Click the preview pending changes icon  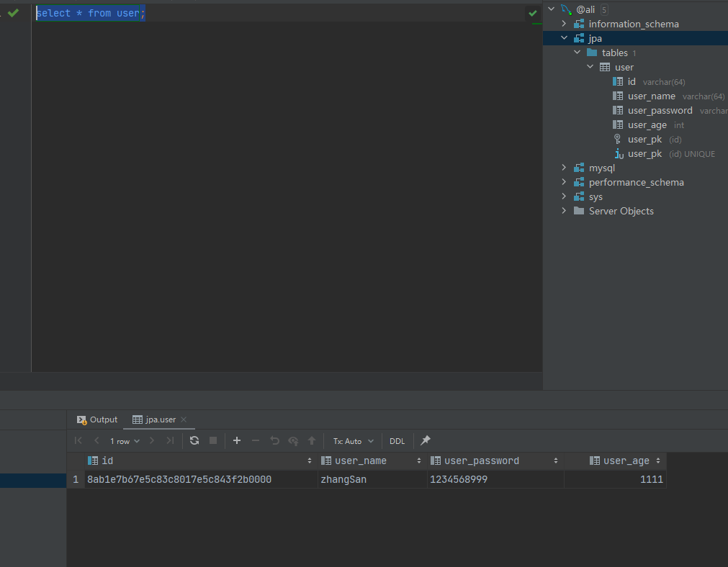[x=293, y=441]
